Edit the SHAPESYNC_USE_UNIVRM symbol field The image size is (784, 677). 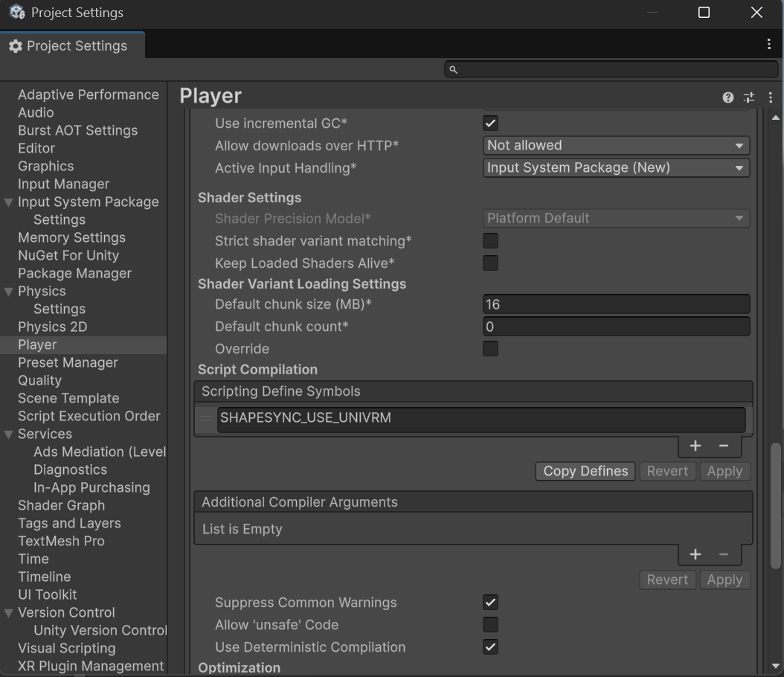[x=481, y=419]
